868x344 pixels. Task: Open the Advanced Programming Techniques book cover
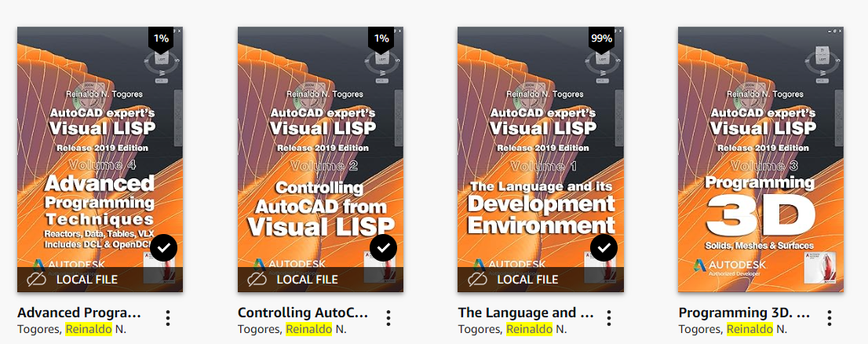click(100, 159)
